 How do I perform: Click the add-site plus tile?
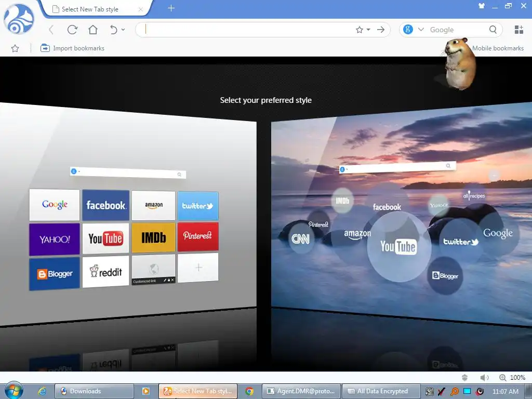198,268
